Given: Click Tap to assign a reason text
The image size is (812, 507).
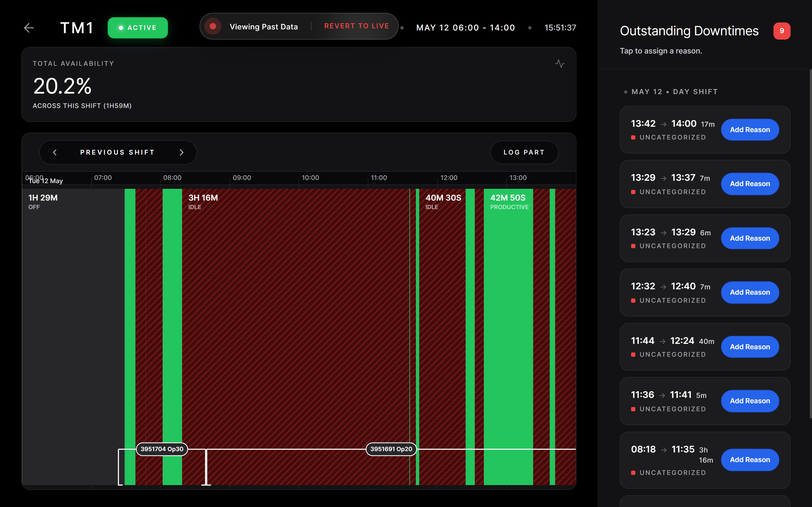Looking at the screenshot, I should [661, 51].
